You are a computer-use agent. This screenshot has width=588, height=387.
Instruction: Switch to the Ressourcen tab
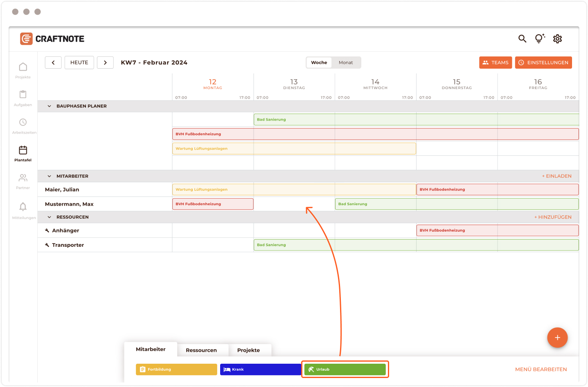(x=201, y=350)
